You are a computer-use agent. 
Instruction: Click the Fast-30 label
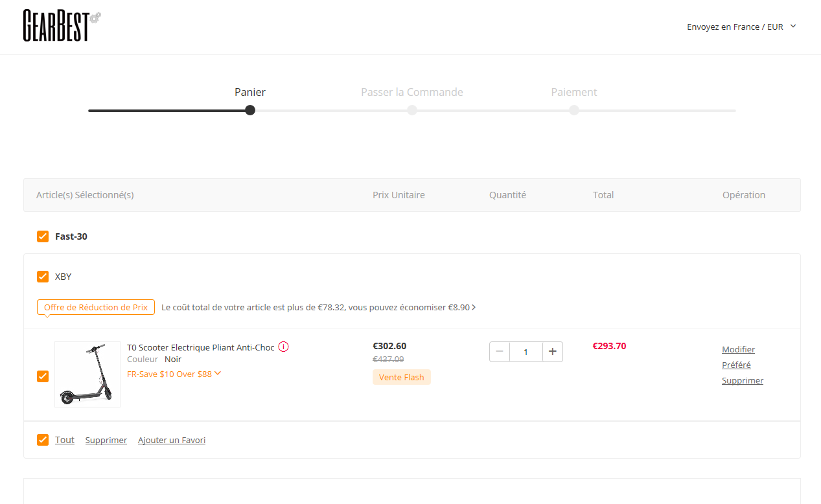[x=71, y=236]
